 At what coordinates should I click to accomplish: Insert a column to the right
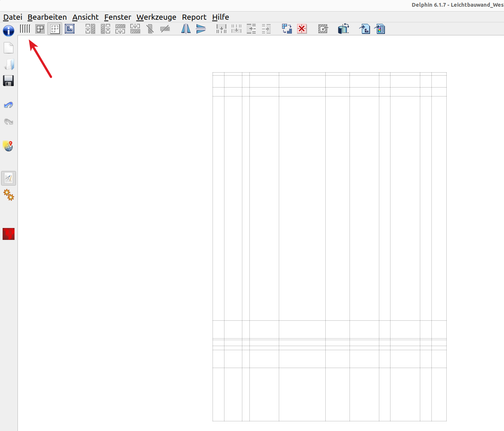[x=105, y=29]
